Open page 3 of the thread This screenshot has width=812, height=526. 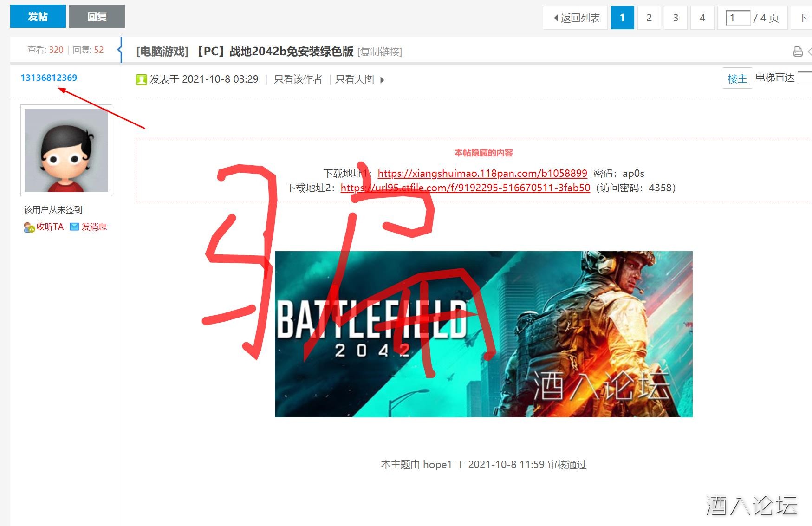tap(676, 18)
